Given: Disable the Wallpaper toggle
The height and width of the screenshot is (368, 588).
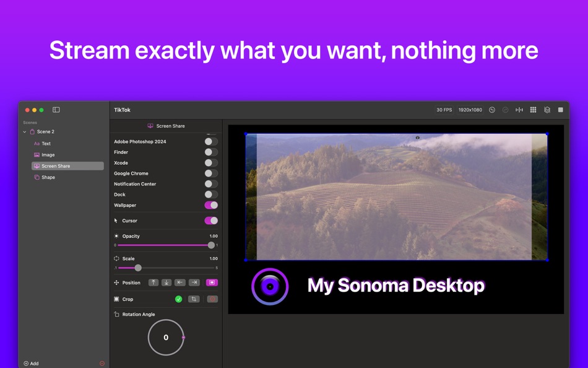Looking at the screenshot, I should pos(210,205).
